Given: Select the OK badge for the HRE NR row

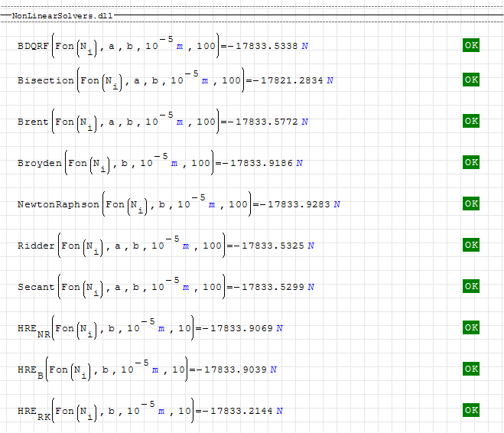Looking at the screenshot, I should 471,327.
